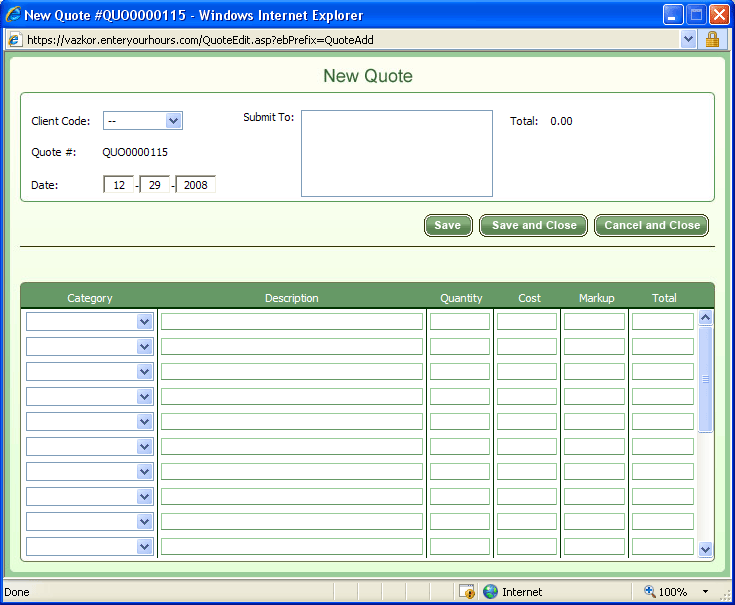
Task: Select the date year field showing 2008
Action: coord(195,185)
